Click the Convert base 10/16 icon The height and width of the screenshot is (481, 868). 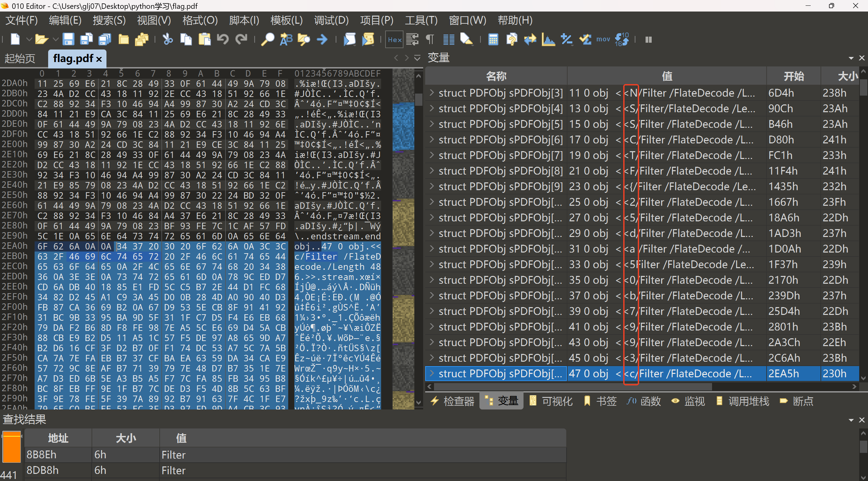(x=622, y=40)
